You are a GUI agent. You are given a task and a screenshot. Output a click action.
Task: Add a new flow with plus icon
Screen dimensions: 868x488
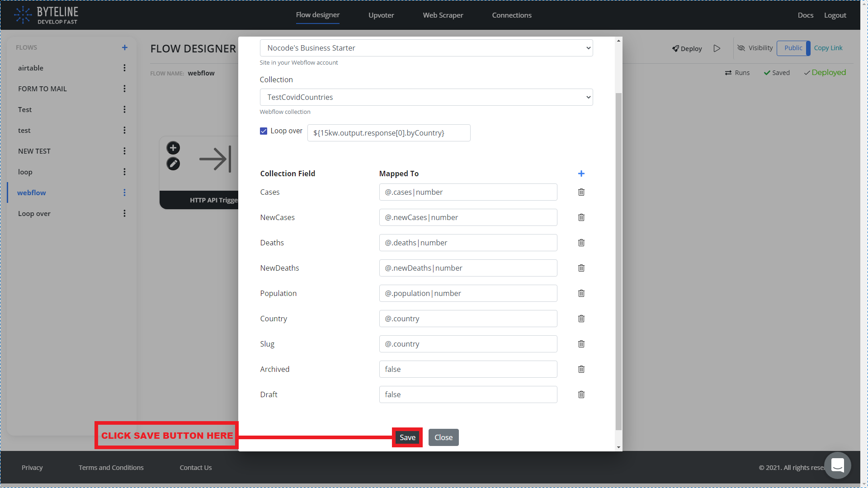point(125,47)
